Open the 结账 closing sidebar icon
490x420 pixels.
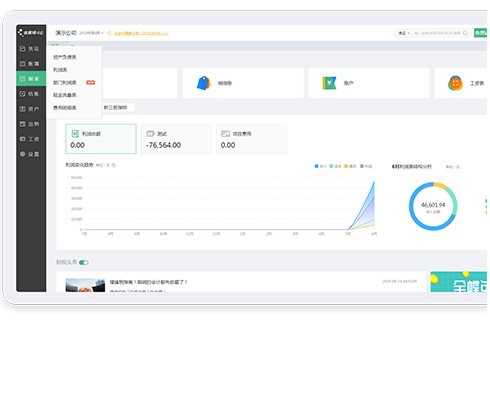point(23,94)
